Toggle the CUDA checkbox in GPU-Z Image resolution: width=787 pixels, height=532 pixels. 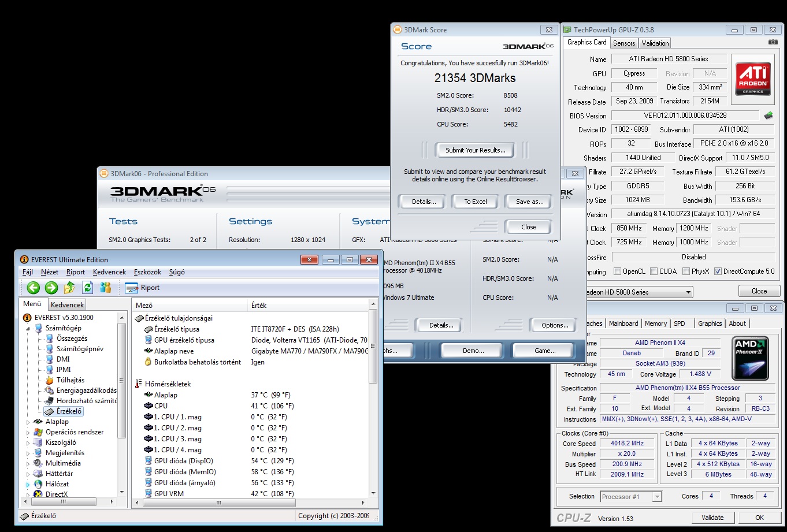click(x=654, y=271)
